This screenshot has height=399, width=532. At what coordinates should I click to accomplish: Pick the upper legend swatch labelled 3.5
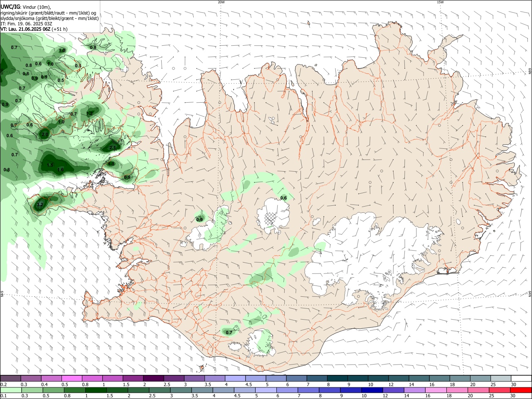tap(214, 378)
